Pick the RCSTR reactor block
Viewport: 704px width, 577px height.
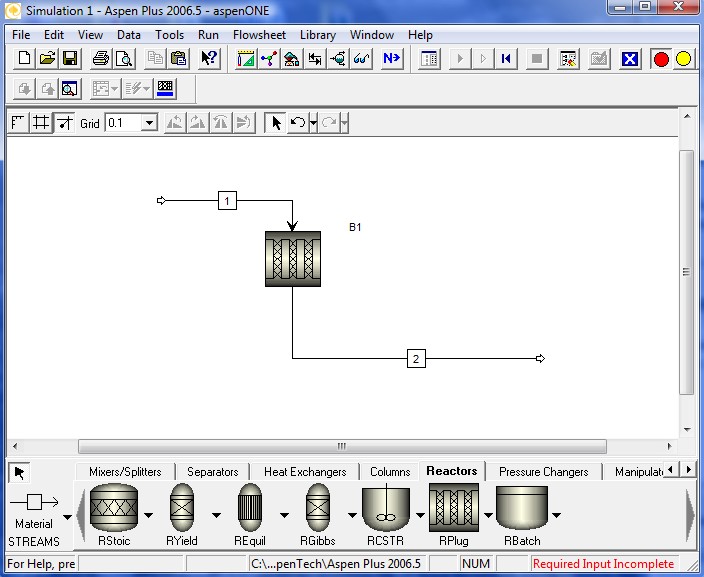coord(385,508)
